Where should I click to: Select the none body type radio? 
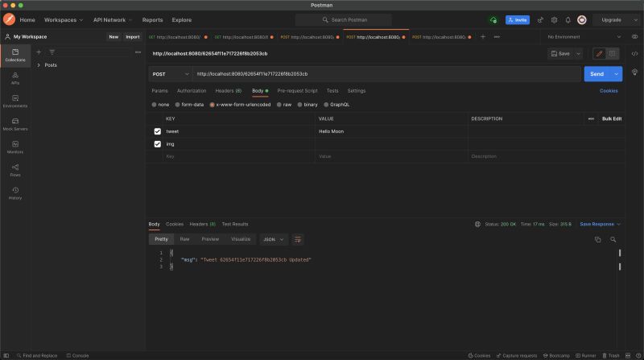154,105
